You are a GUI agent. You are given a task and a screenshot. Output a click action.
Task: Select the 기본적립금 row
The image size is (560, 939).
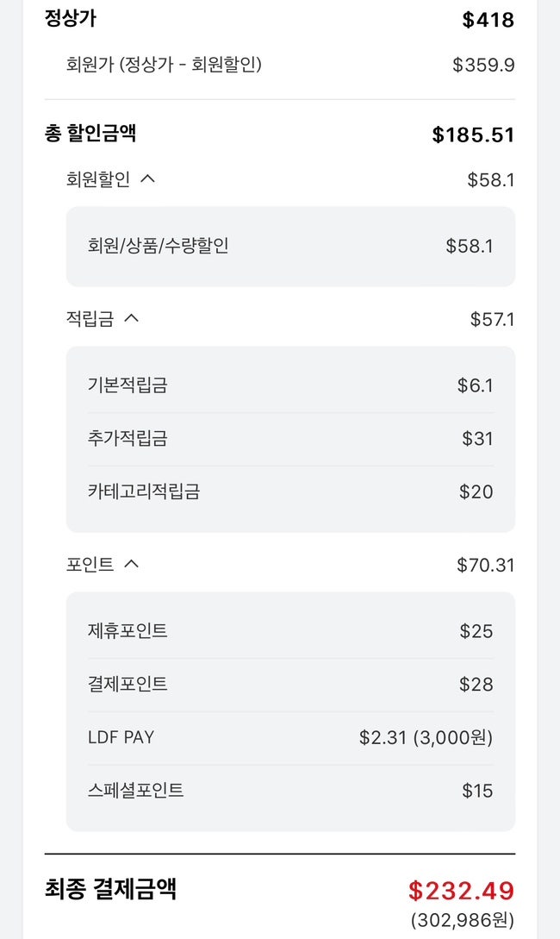point(290,385)
